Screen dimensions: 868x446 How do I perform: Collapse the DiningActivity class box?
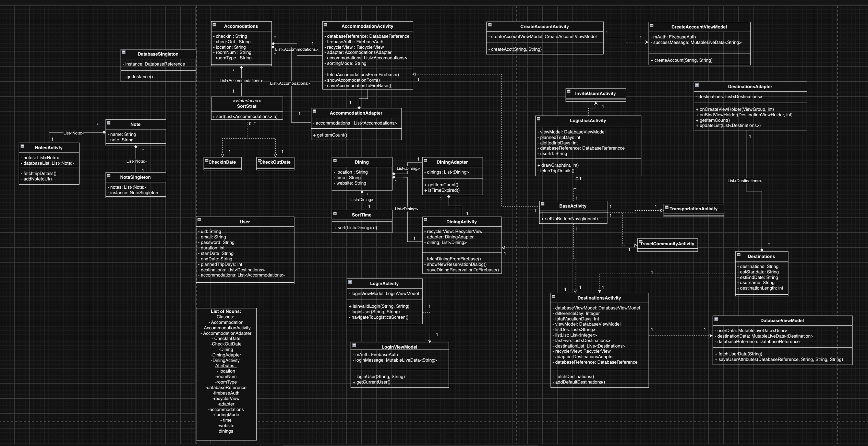[x=425, y=220]
